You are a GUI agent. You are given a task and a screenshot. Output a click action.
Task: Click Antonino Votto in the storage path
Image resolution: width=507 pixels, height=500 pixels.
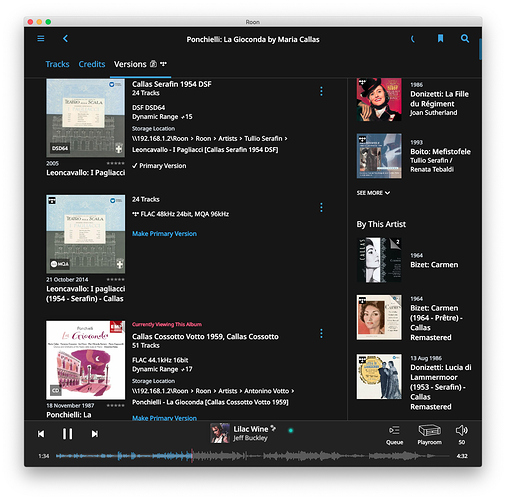click(x=267, y=391)
